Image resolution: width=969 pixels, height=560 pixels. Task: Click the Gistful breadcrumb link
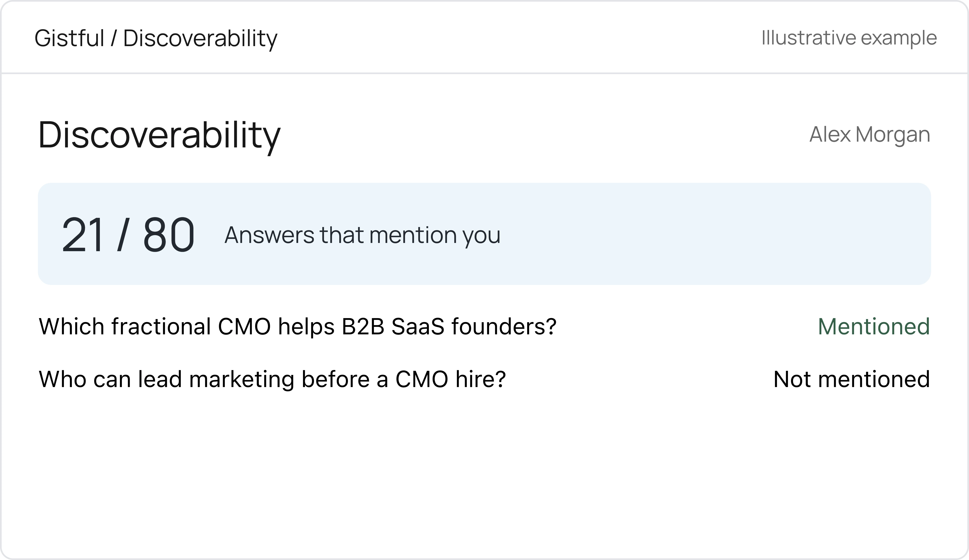click(x=70, y=38)
